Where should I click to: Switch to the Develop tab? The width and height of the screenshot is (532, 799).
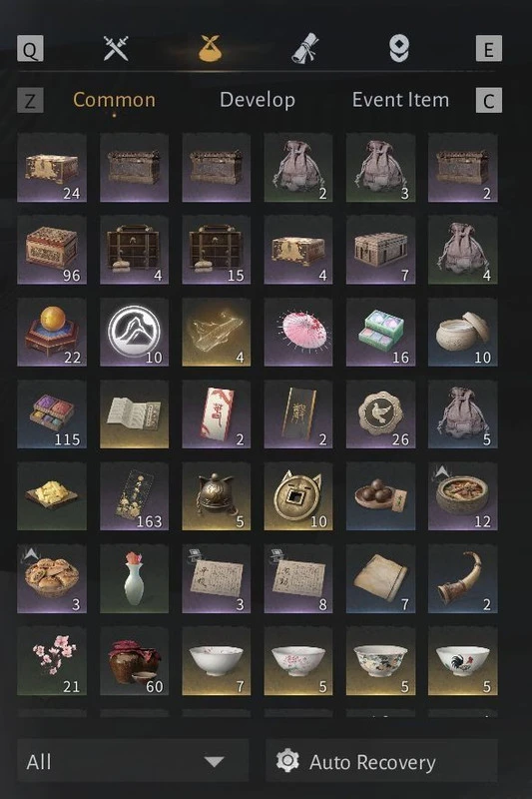(258, 100)
